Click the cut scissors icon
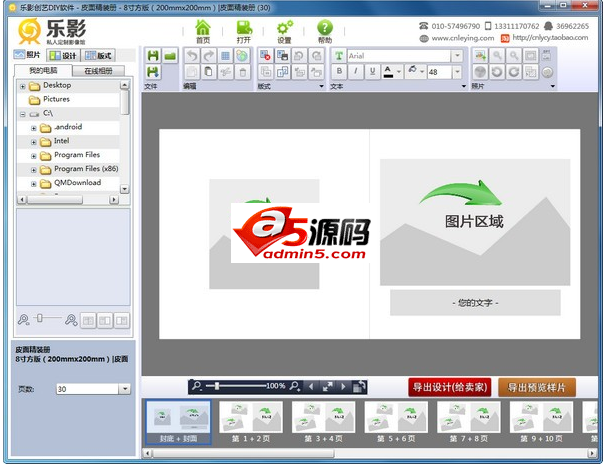This screenshot has height=466, width=604. (x=225, y=72)
